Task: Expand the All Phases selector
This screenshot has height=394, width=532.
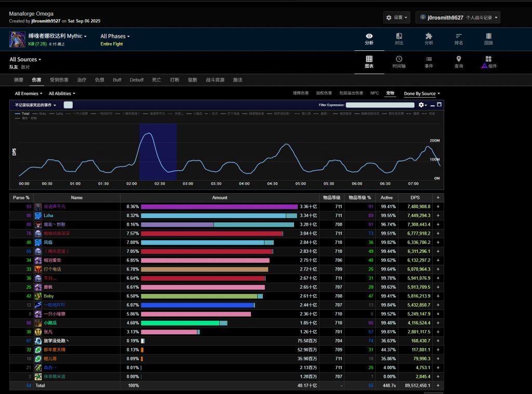Action: (x=115, y=36)
